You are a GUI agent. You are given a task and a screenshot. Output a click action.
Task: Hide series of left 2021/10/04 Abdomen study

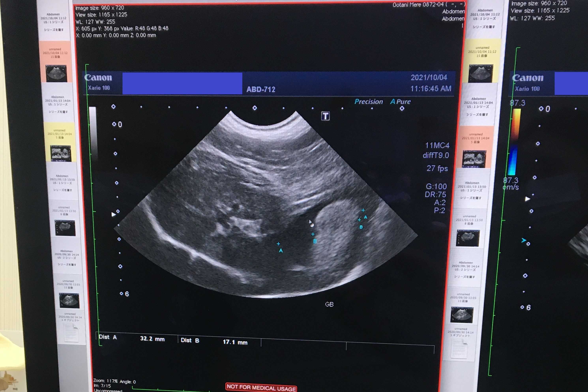coord(54,30)
